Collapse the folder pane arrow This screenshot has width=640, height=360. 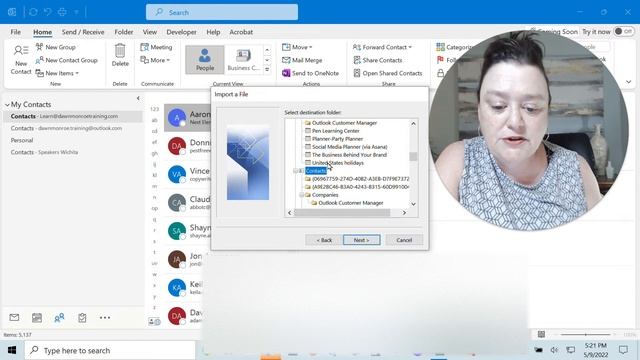tap(138, 98)
